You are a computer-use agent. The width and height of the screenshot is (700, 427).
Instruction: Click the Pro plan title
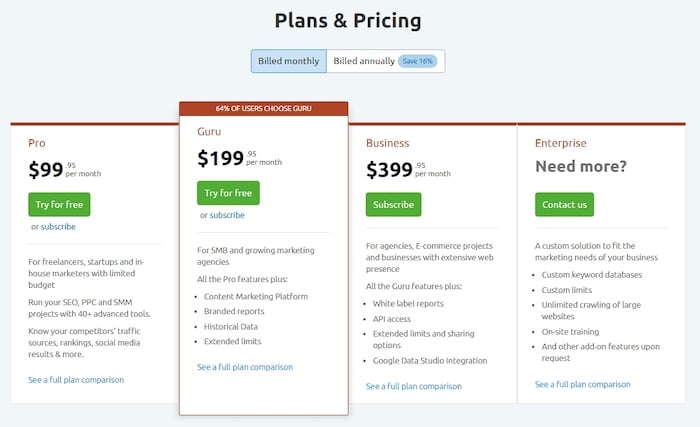(37, 143)
